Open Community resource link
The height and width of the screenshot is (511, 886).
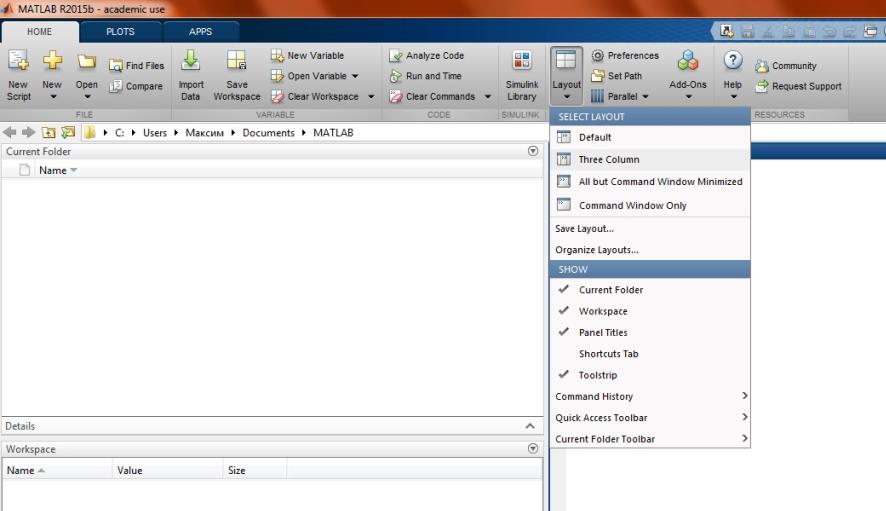pos(786,66)
